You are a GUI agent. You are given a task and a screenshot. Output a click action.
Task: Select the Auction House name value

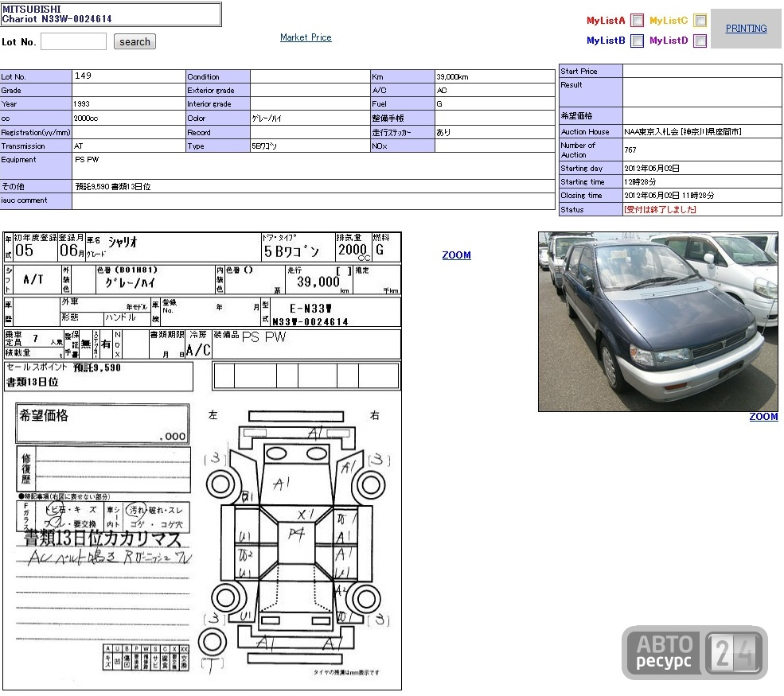tap(682, 132)
